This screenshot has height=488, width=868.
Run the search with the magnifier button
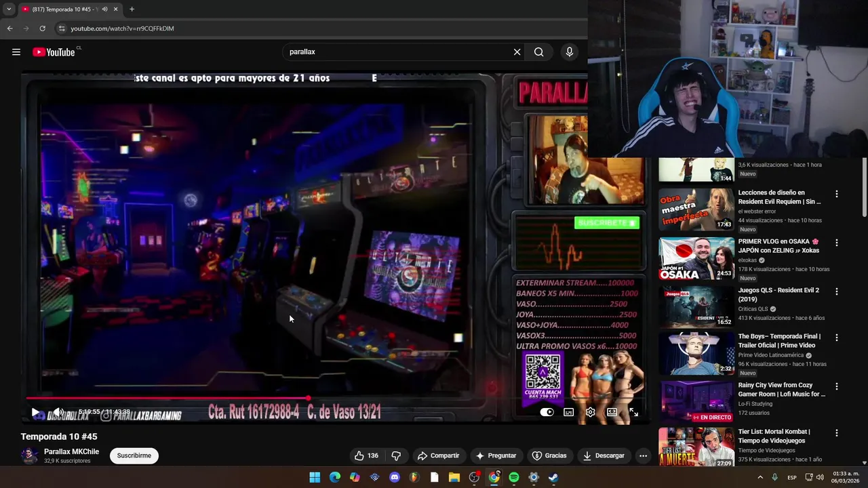click(x=538, y=52)
